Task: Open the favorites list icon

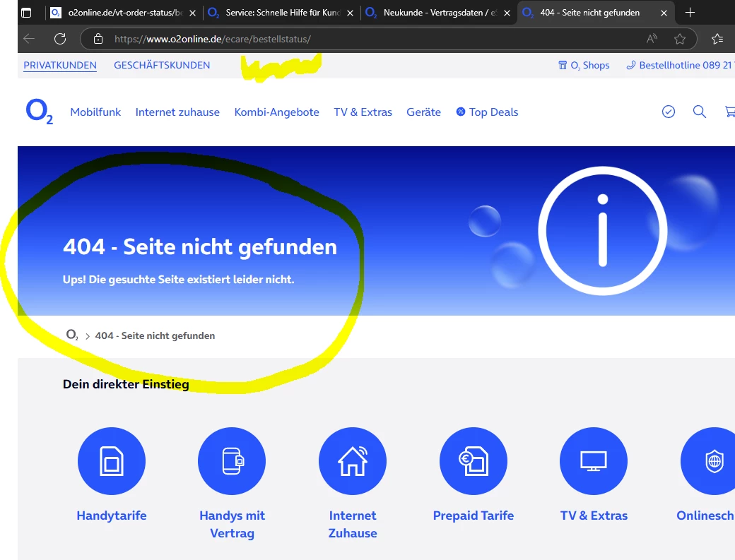Action: pos(717,39)
